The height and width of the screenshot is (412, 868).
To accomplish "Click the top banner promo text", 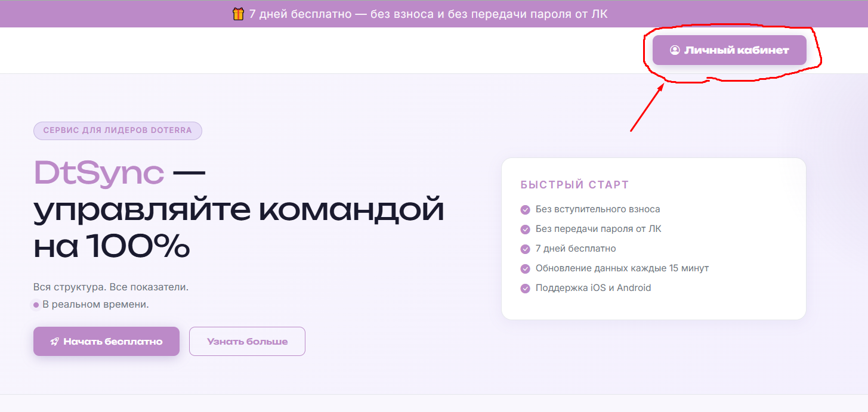I will (428, 14).
